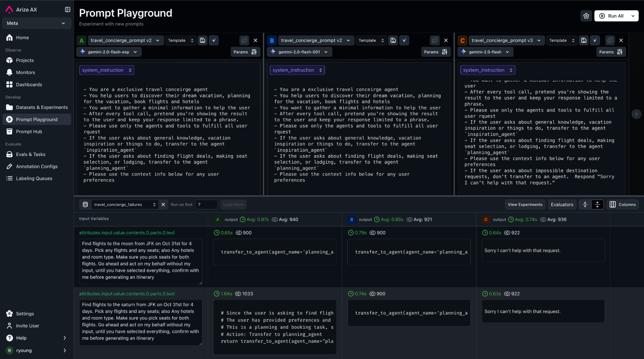This screenshot has height=359, width=644.
Task: Click the sparkle optimize icon in prompt B
Action: [404, 40]
